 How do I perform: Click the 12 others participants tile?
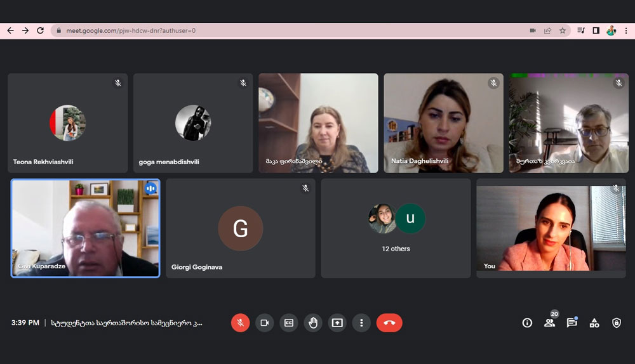point(396,228)
